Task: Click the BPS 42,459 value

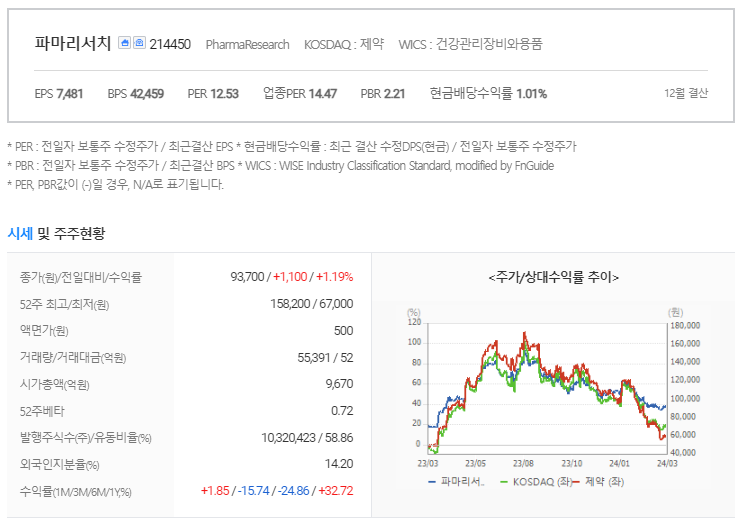Action: click(136, 94)
